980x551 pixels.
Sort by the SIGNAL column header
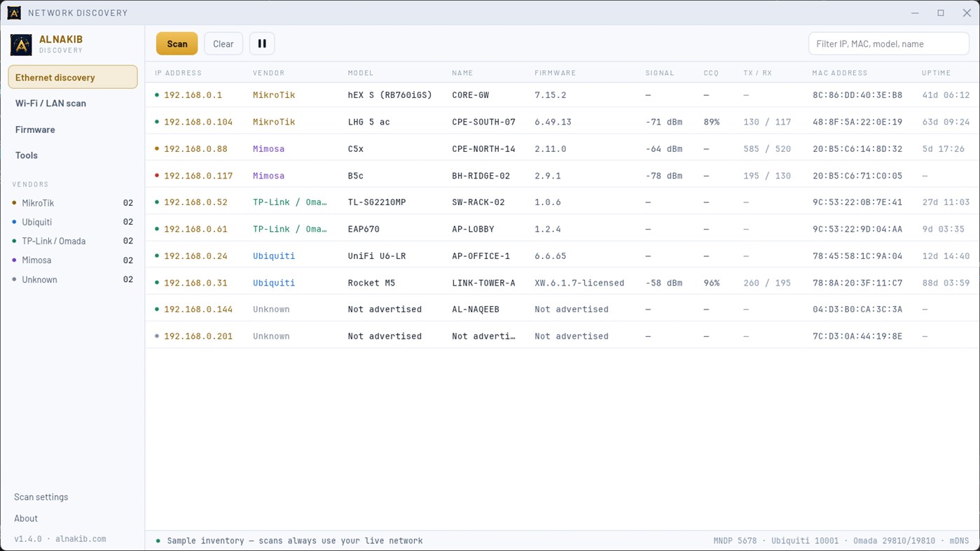[660, 73]
